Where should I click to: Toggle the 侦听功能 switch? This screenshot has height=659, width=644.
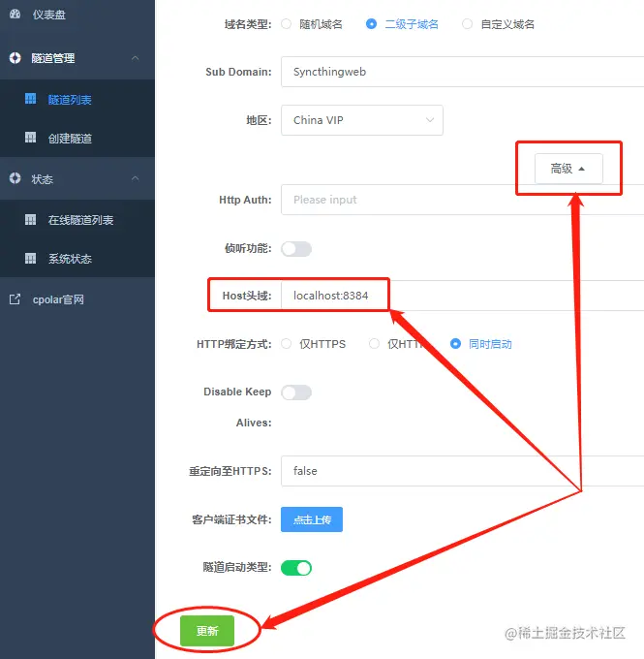click(x=296, y=249)
